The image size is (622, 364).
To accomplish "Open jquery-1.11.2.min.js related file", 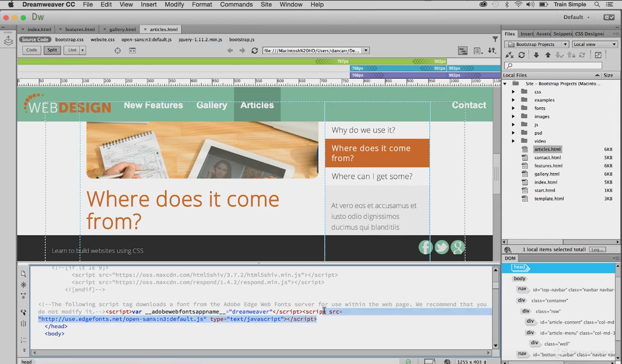I will tap(200, 39).
